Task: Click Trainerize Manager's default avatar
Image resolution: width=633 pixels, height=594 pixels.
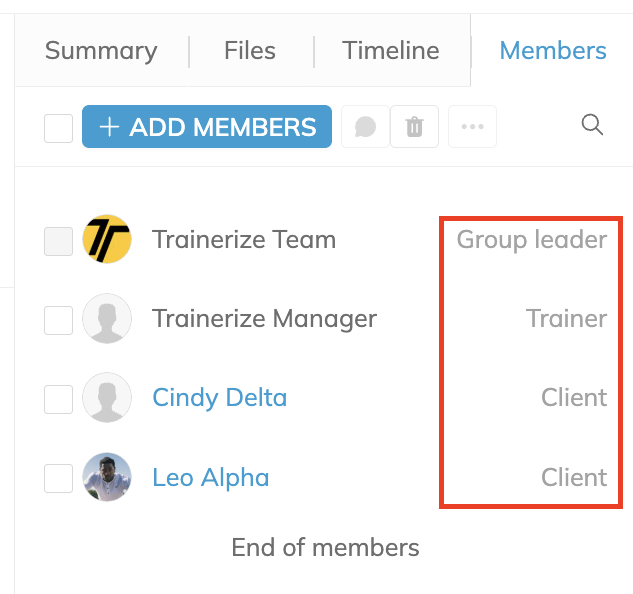Action: [107, 319]
